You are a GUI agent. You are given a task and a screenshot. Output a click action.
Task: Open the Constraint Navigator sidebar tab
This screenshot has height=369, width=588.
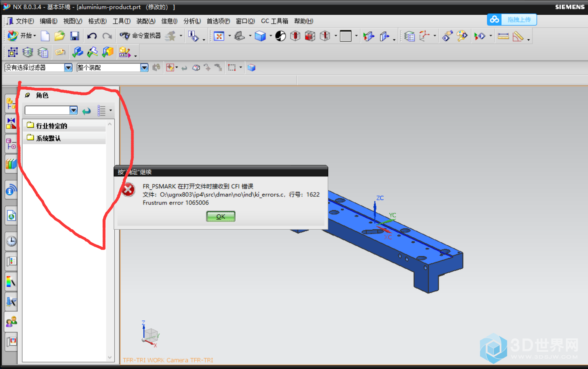pyautogui.click(x=11, y=124)
